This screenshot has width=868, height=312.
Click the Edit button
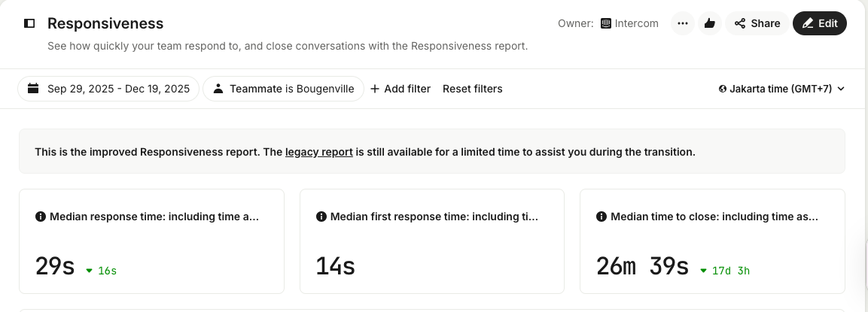[820, 23]
